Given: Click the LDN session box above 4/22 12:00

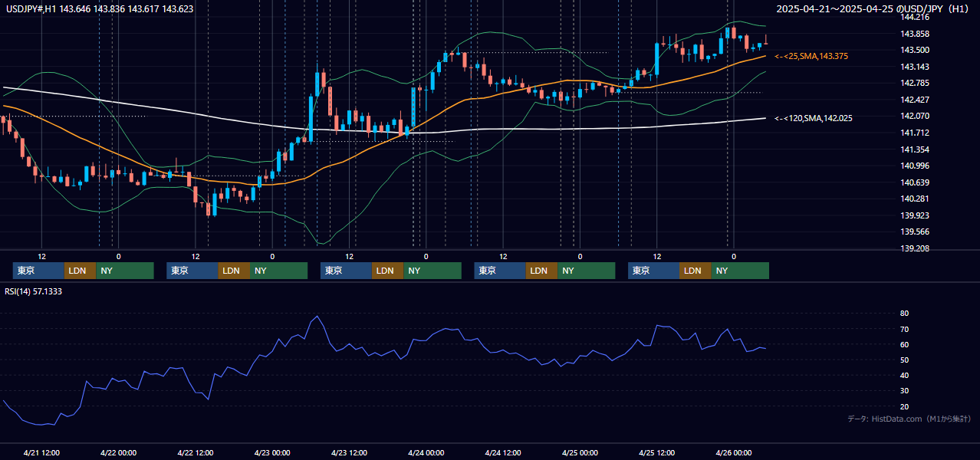Looking at the screenshot, I should pos(233,271).
